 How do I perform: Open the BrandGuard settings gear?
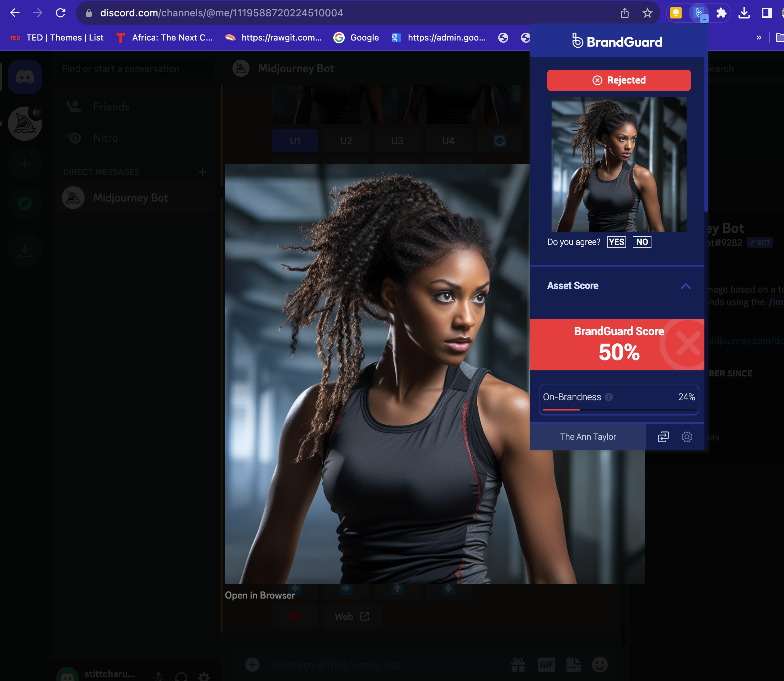[x=687, y=437]
